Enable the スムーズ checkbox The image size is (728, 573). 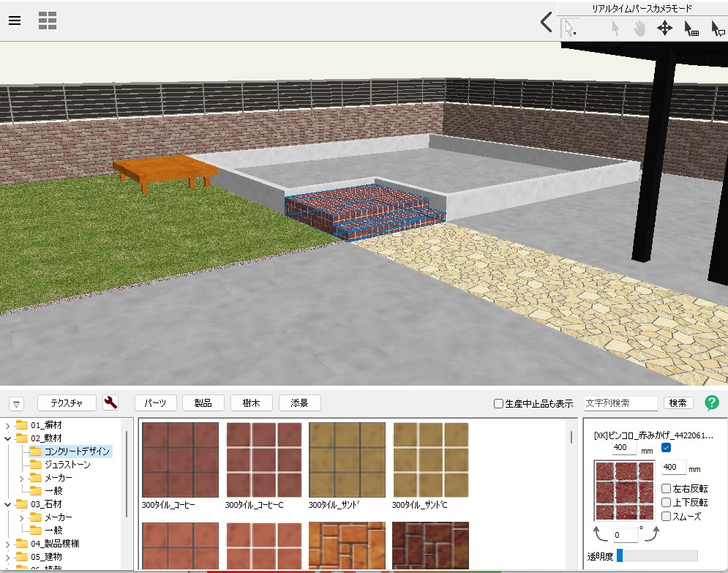coord(666,516)
